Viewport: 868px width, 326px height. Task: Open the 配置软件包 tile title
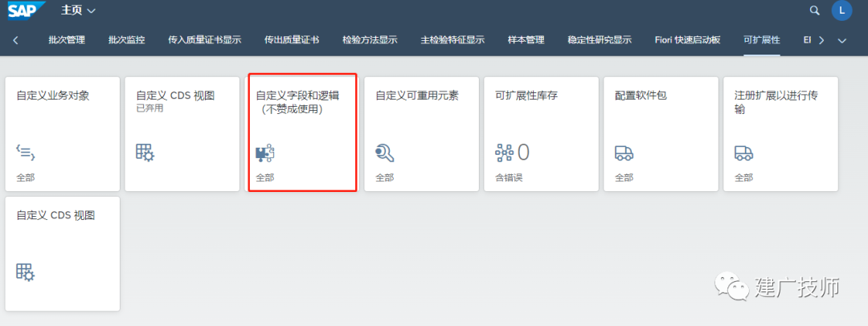[x=641, y=96]
